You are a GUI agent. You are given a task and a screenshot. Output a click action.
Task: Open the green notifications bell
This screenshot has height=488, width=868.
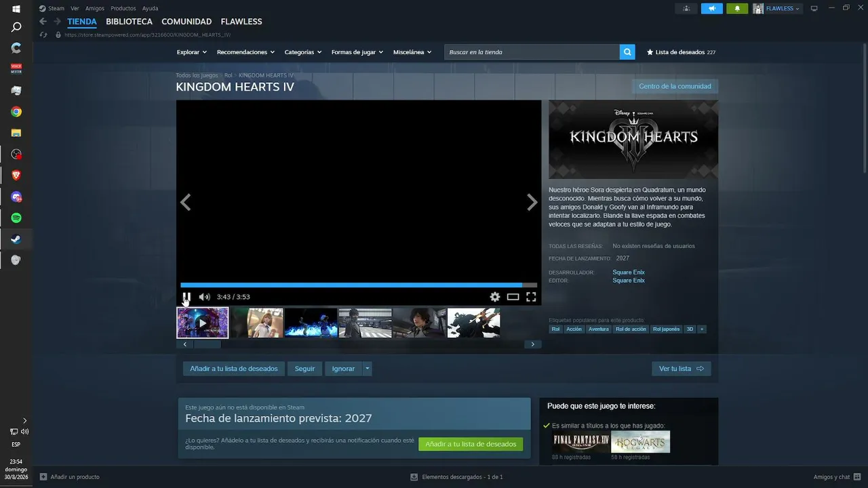(737, 8)
